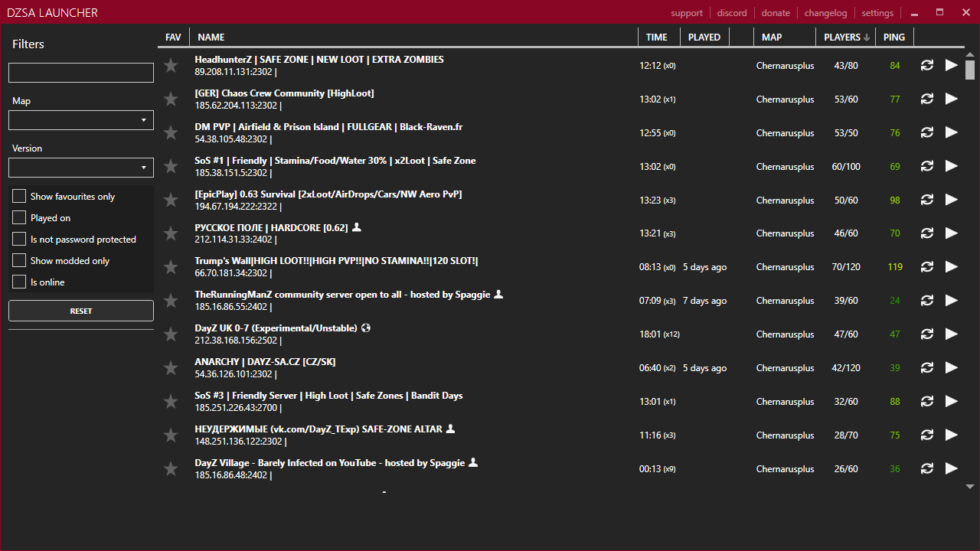This screenshot has height=551, width=980.
Task: Play on the SoS #1 Friendly server
Action: click(951, 166)
